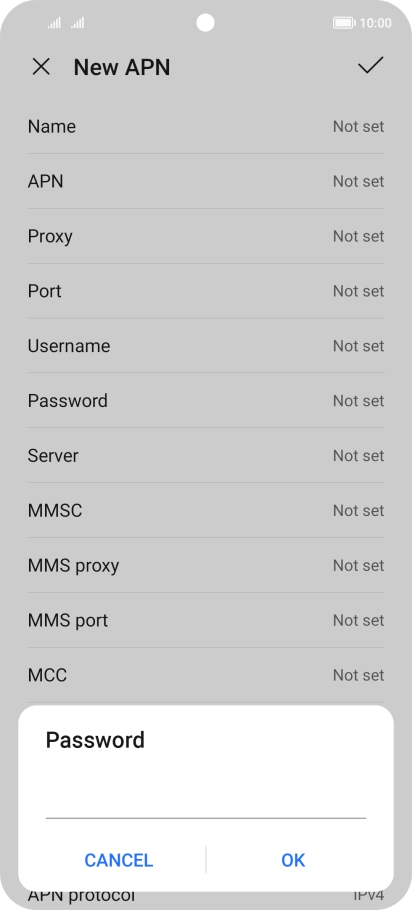This screenshot has width=412, height=910.
Task: Save APN using the checkmark icon
Action: click(x=370, y=66)
